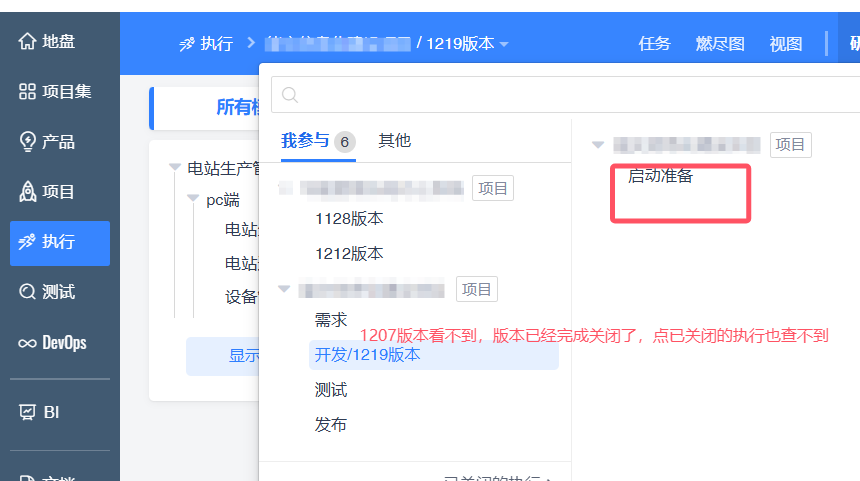This screenshot has height=481, width=860.
Task: Click 项目 tag beside second project group
Action: point(477,289)
